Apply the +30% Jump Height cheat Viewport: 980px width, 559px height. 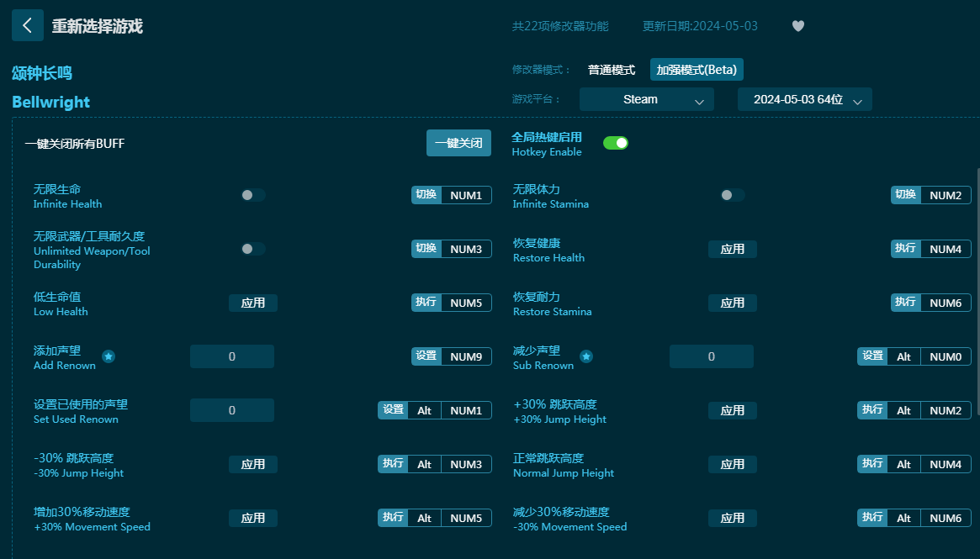click(733, 410)
